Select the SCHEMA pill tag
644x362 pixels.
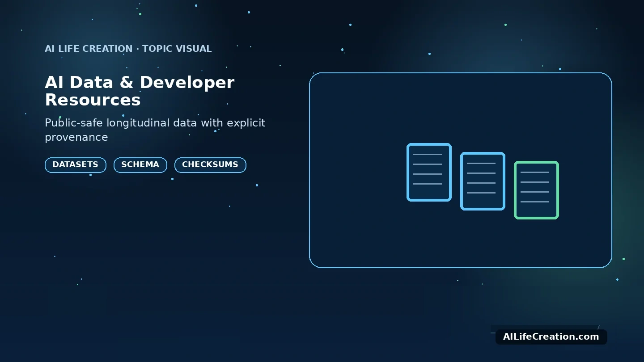click(140, 165)
